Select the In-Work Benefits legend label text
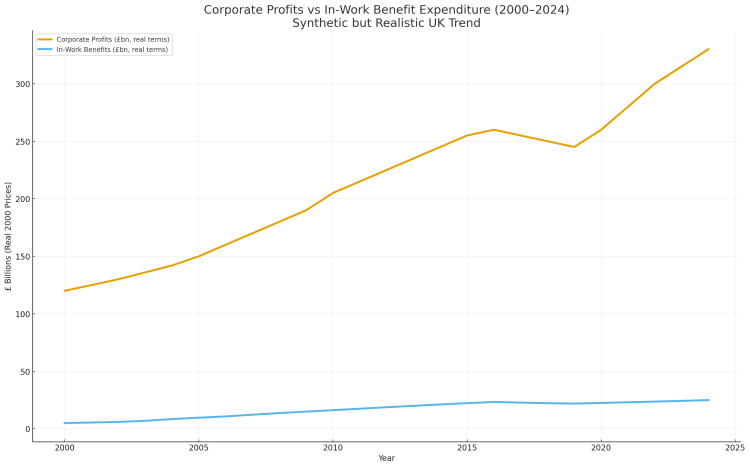The image size is (750, 467). 112,48
